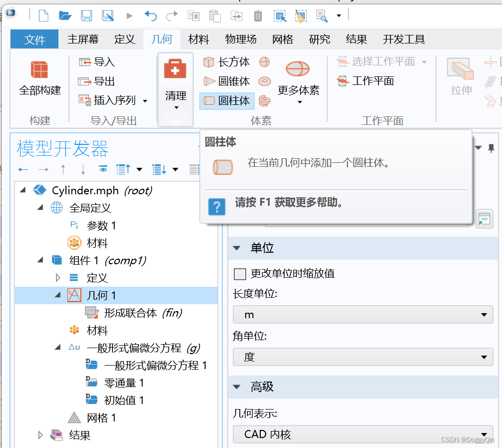
Task: Switch to the 材料 ribbon tab
Action: [198, 39]
